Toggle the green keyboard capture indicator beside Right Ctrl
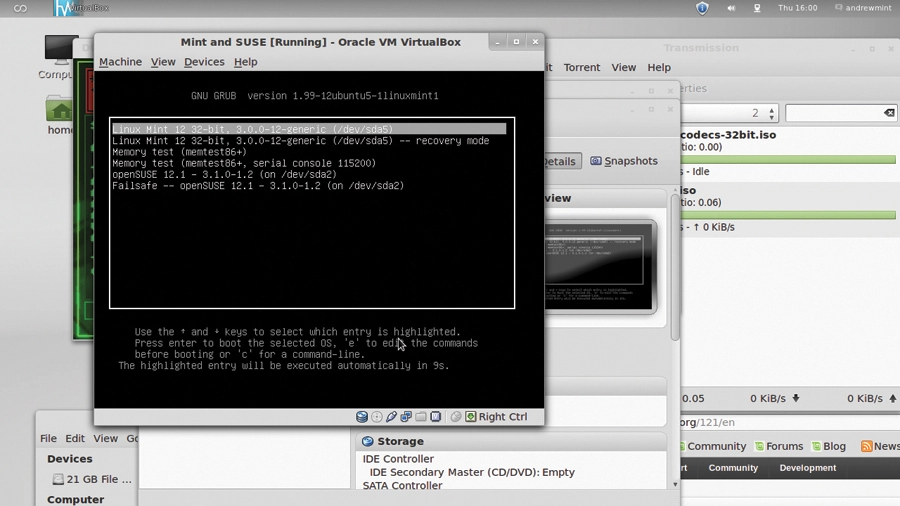The width and height of the screenshot is (900, 506). tap(471, 417)
